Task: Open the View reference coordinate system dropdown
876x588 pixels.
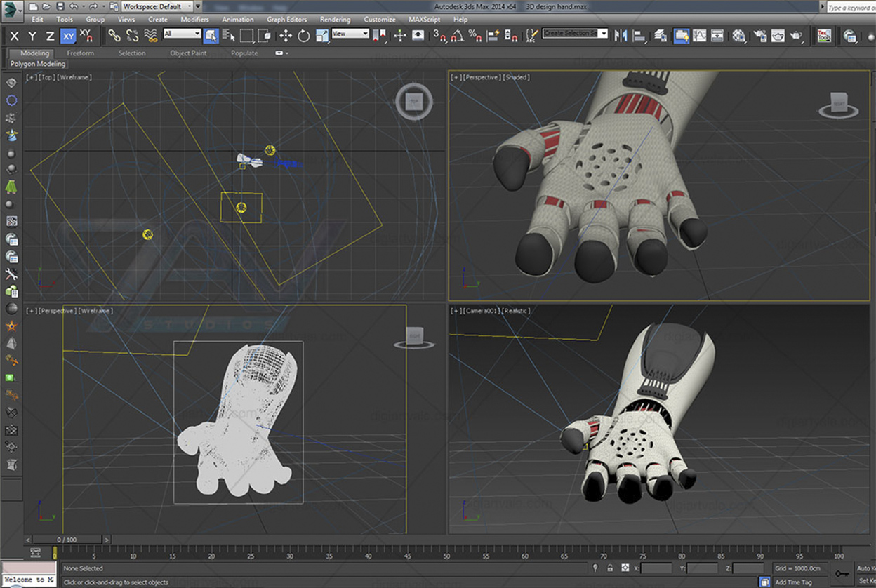Action: 348,33
